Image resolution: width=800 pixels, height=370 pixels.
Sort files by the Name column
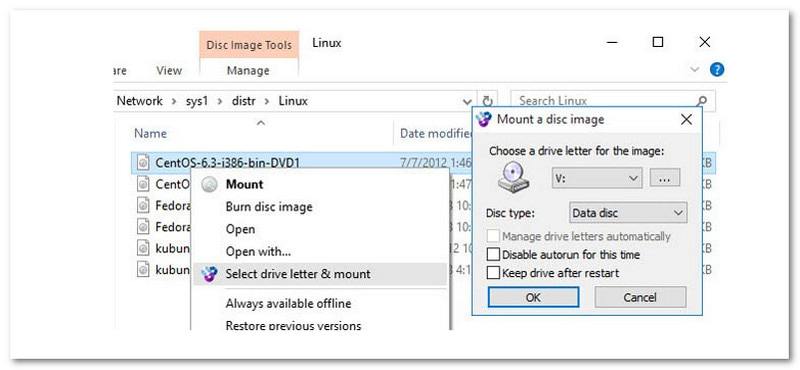coord(151,134)
